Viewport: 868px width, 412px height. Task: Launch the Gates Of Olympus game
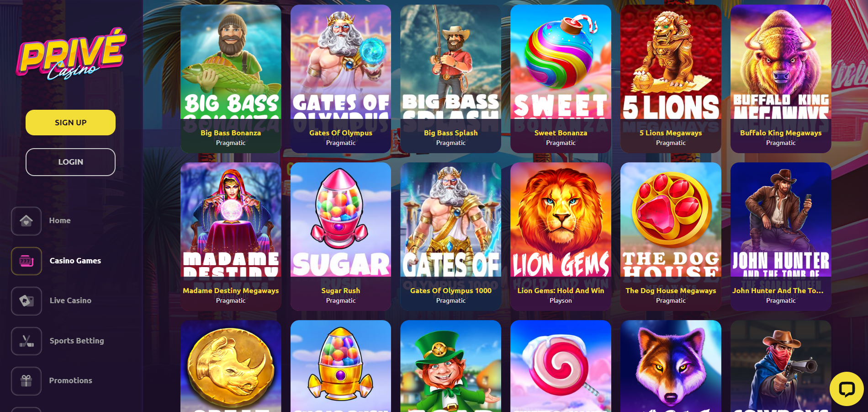(341, 79)
